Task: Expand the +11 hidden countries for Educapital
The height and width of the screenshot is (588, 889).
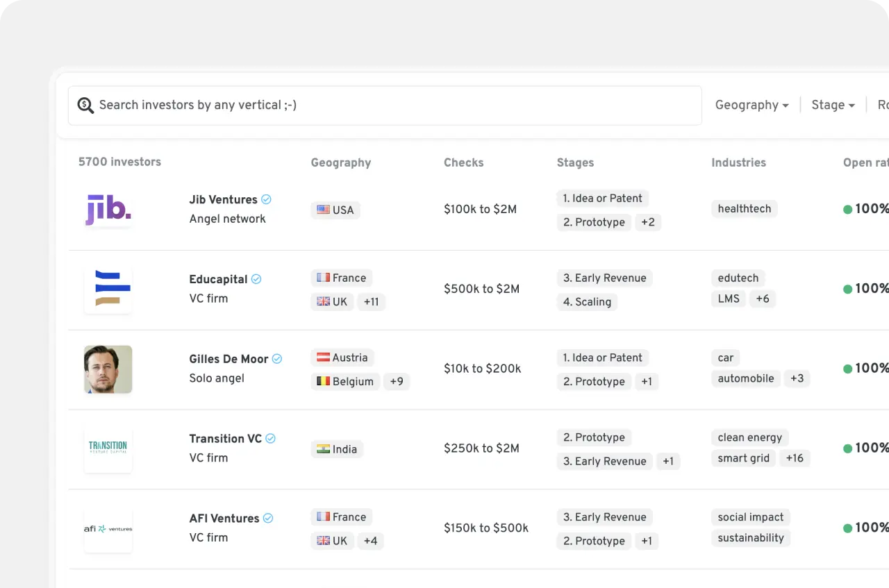Action: pos(371,301)
